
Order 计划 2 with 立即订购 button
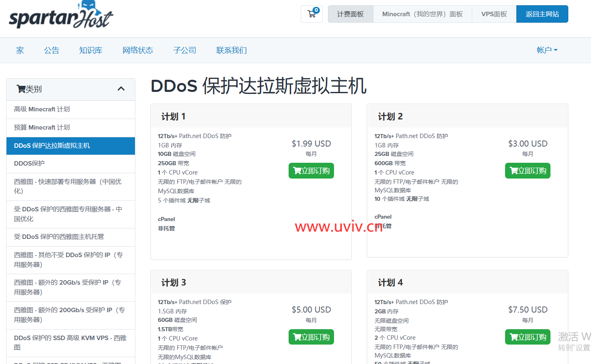527,171
